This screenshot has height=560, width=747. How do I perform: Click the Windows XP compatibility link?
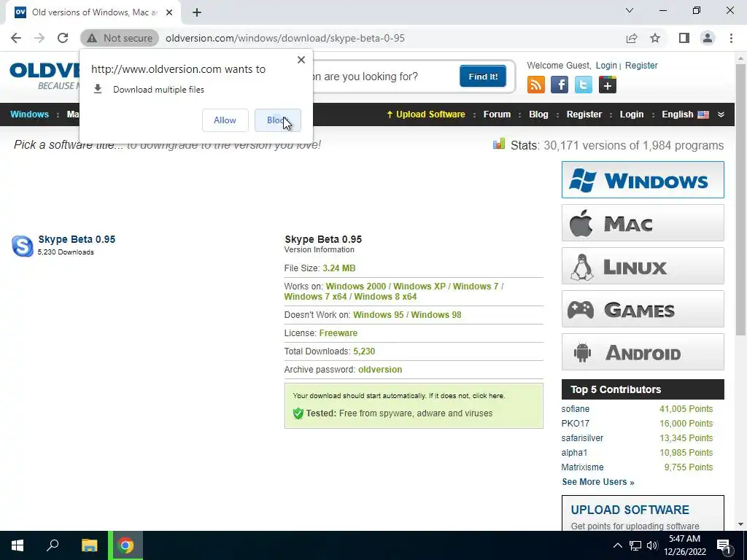419,287
